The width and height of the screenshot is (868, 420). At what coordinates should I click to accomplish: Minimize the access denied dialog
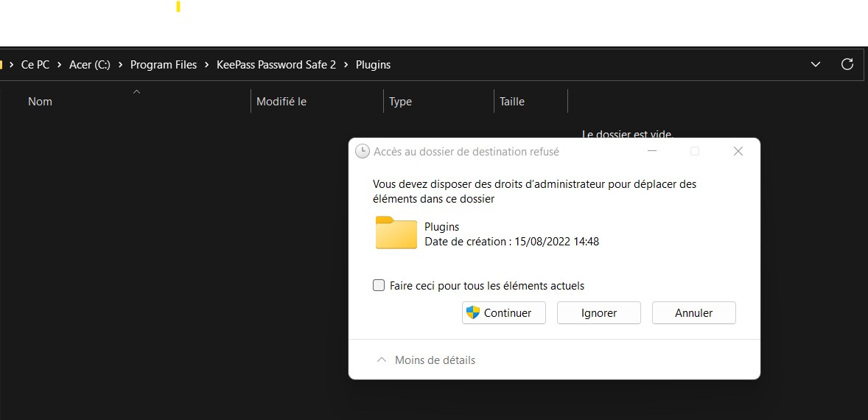pyautogui.click(x=652, y=151)
